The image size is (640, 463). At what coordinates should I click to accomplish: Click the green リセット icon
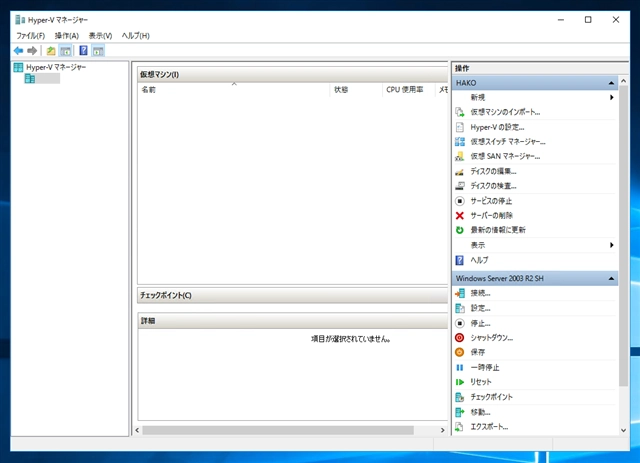tap(460, 382)
